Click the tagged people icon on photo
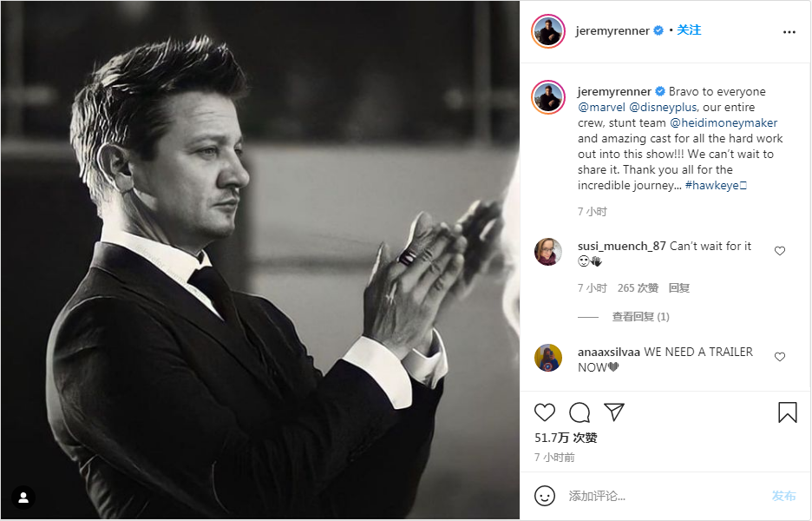 pyautogui.click(x=23, y=498)
